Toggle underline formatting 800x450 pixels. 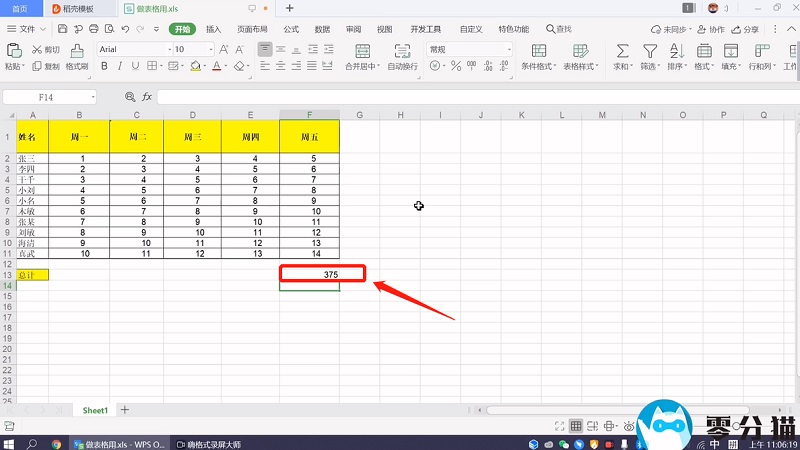tap(135, 67)
